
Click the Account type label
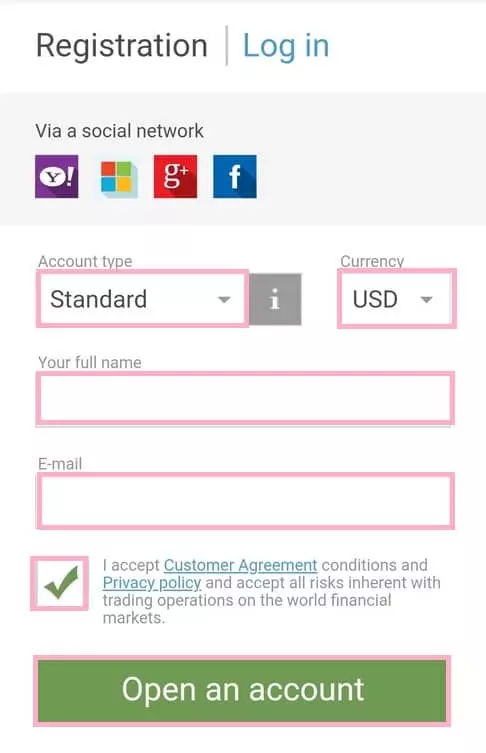click(x=85, y=261)
